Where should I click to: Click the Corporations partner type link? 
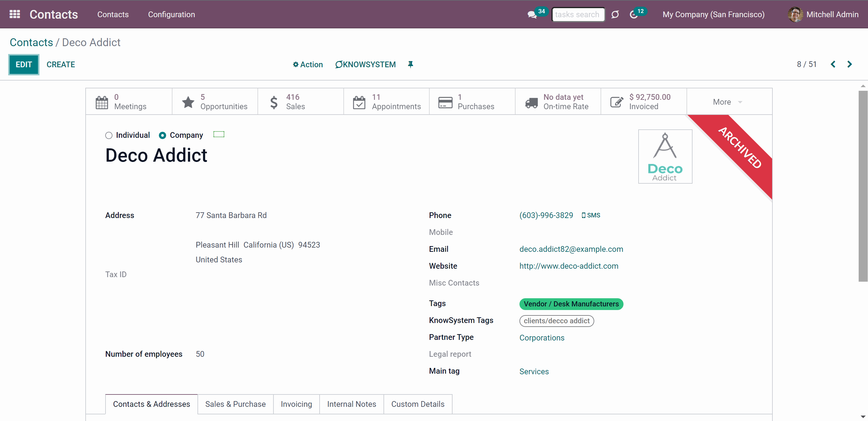(542, 338)
